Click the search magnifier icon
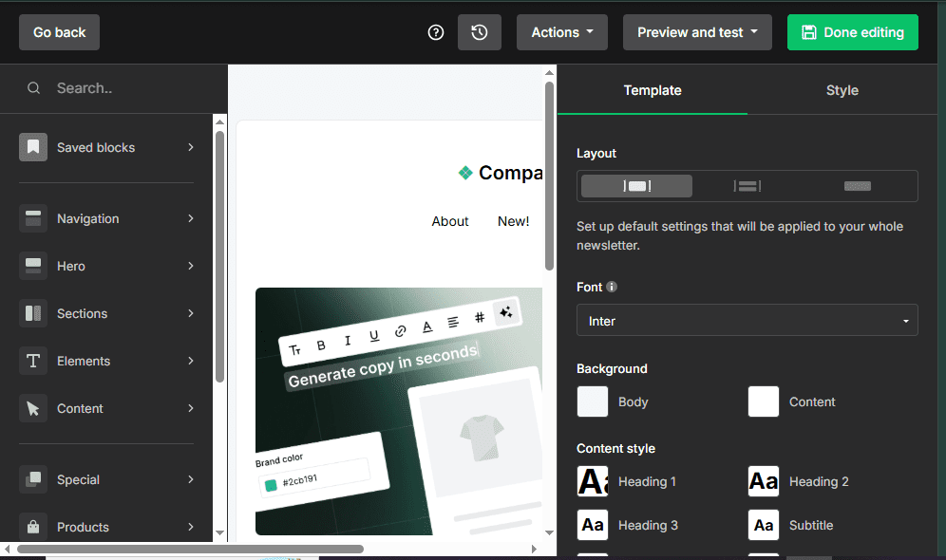The width and height of the screenshot is (946, 560). tap(34, 88)
